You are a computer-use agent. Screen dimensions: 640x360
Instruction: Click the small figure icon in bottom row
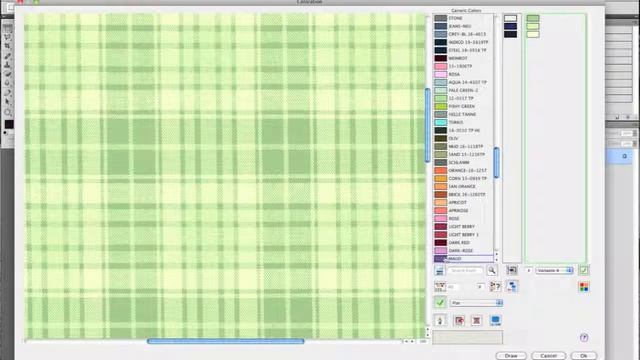[440, 320]
